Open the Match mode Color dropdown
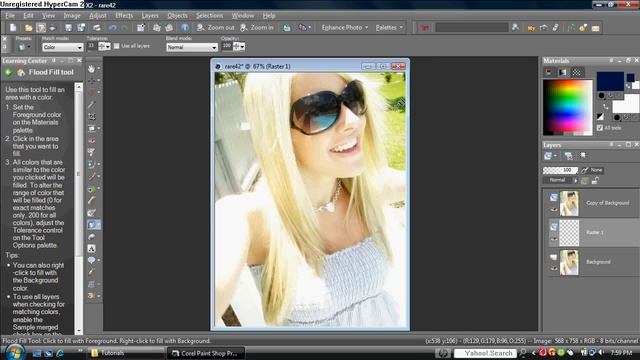The width and height of the screenshot is (640, 360). click(x=62, y=47)
